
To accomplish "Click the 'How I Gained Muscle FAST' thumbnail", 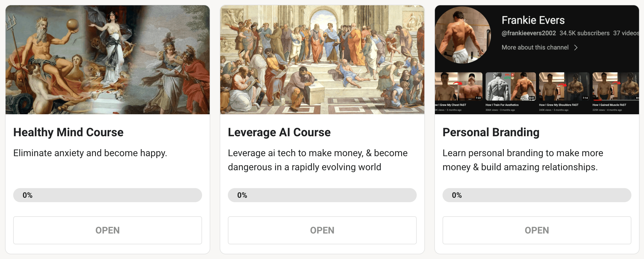I will [615, 87].
